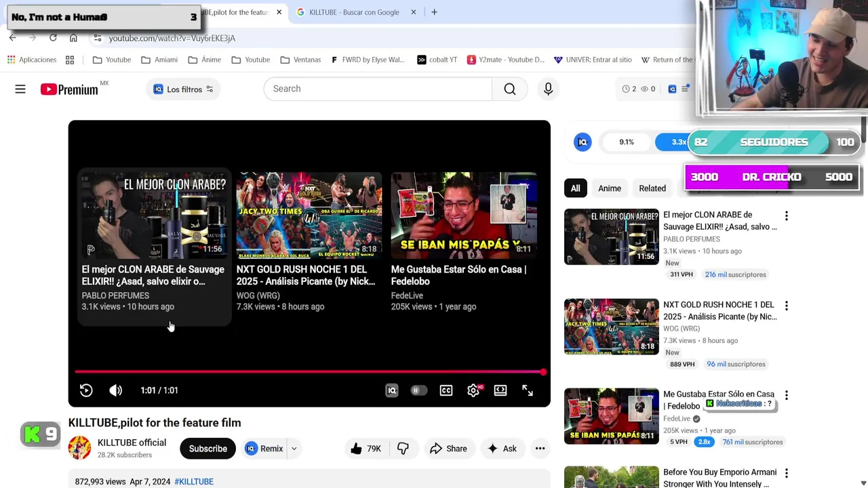Click the end-screen NXT GOLD RUSH video
Image resolution: width=868 pixels, height=488 pixels.
tap(309, 243)
